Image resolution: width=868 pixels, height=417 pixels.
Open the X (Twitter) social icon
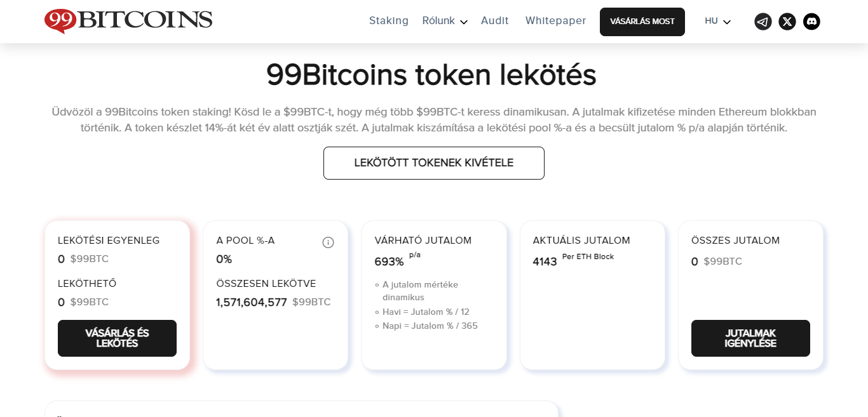(x=787, y=22)
